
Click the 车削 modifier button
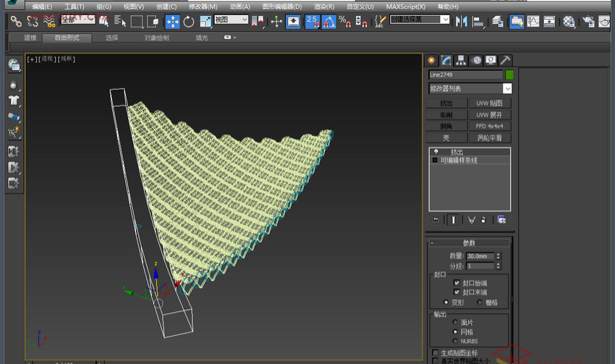click(x=446, y=115)
